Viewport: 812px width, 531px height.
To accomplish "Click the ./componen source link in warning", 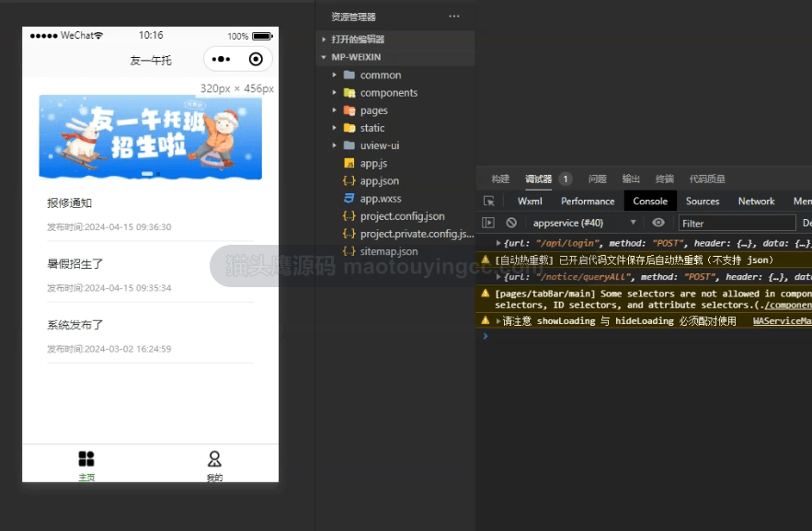I will coord(788,306).
